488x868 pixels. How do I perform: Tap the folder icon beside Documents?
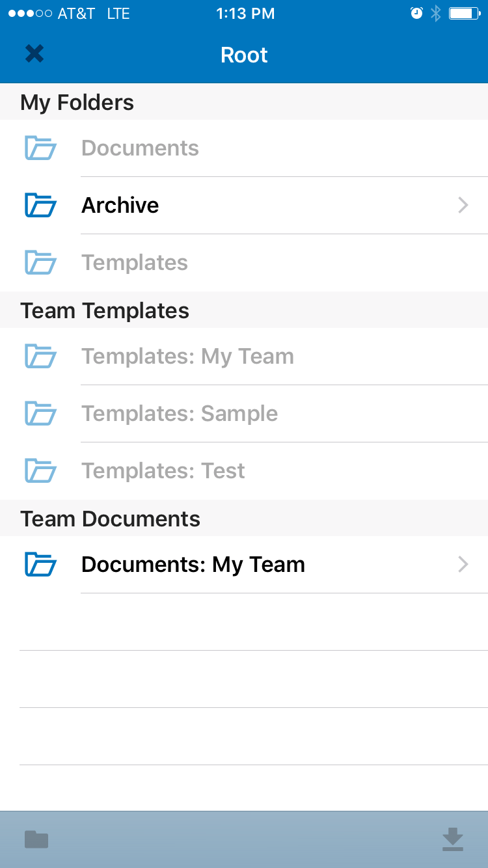click(40, 148)
